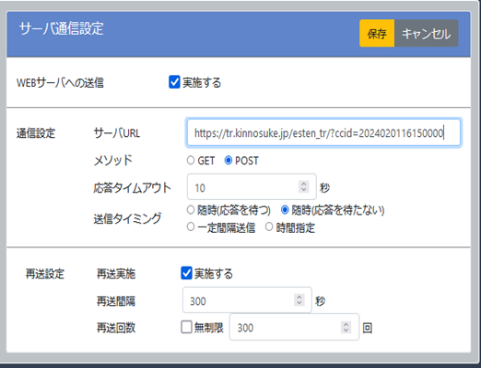Select 随時(応答を待つ) send timing

click(x=190, y=210)
